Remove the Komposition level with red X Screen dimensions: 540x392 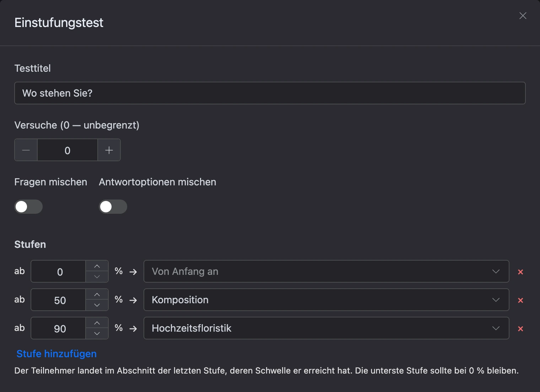point(520,300)
